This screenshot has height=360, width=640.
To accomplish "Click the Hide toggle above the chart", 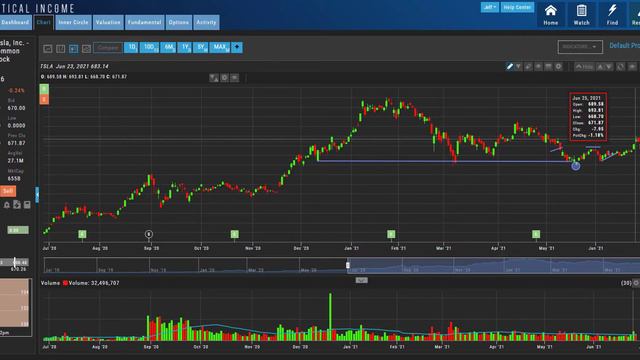I will 584,67.
